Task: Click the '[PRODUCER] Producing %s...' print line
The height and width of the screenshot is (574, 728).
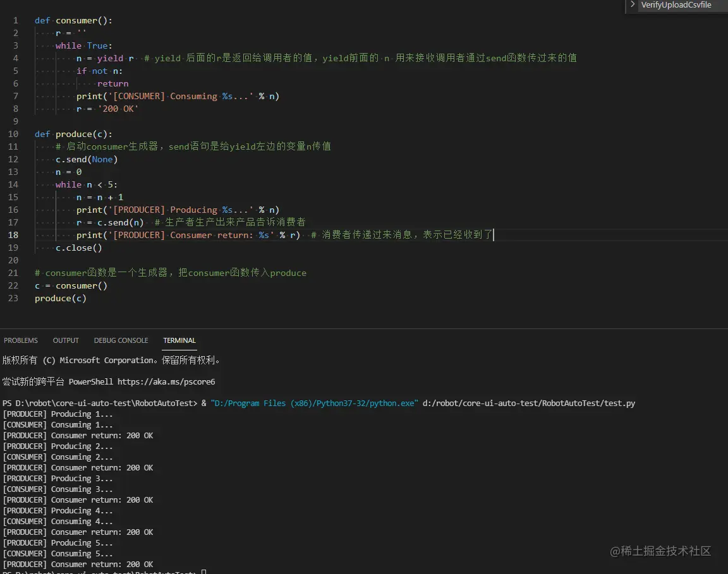Action: tap(178, 210)
